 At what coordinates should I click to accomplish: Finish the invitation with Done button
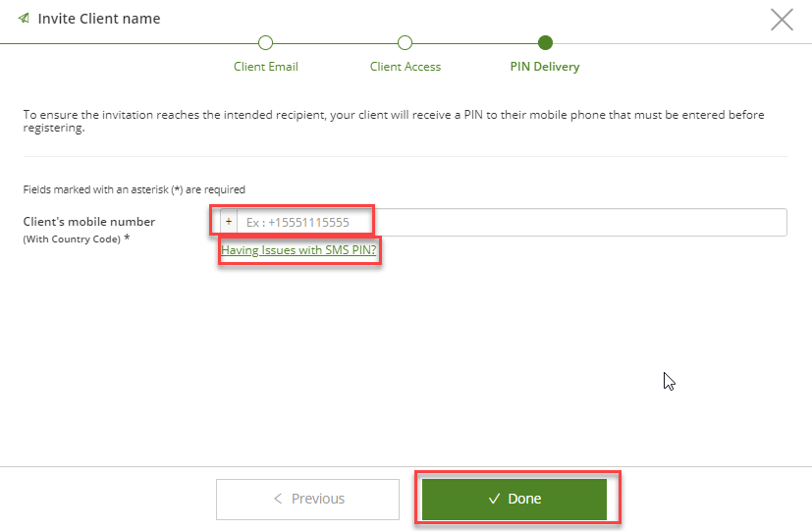tap(514, 499)
